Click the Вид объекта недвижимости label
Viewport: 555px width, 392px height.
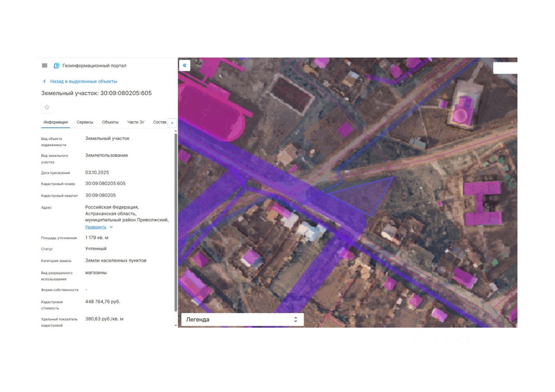(x=54, y=142)
